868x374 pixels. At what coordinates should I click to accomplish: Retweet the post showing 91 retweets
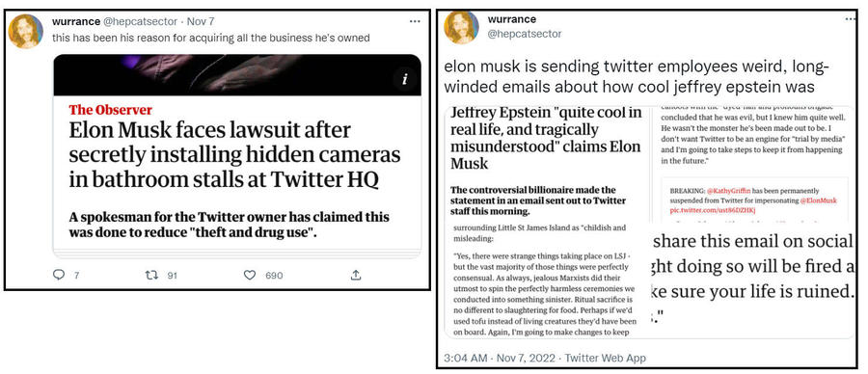pyautogui.click(x=151, y=275)
